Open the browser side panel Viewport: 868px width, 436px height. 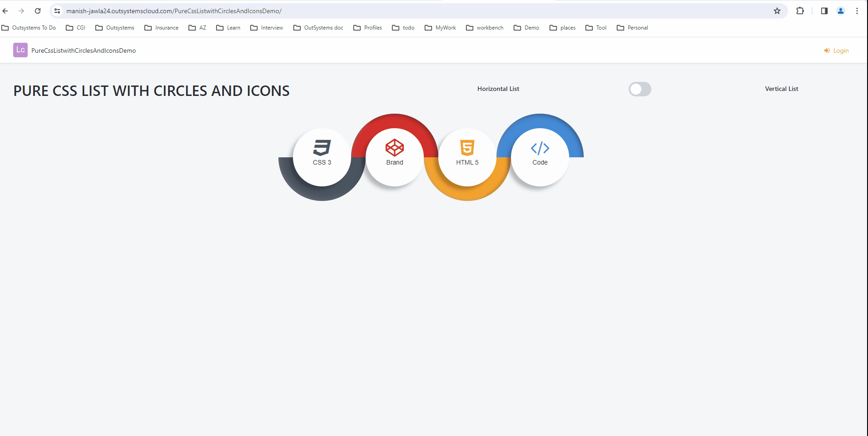tap(824, 11)
